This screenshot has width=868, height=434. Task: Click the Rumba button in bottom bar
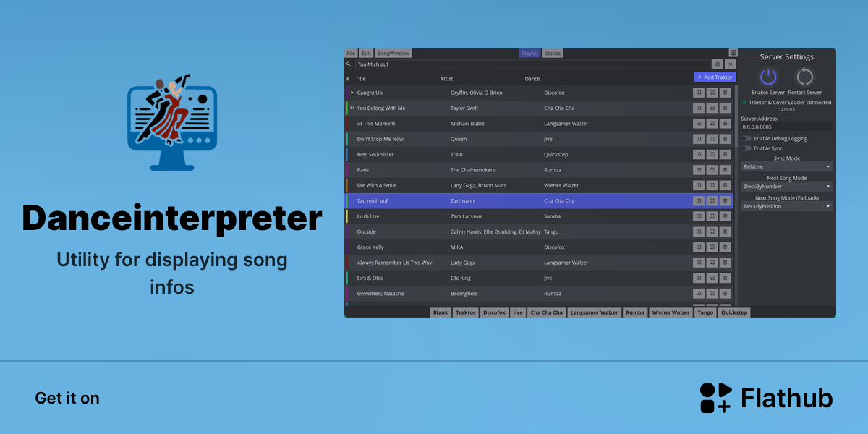coord(635,312)
